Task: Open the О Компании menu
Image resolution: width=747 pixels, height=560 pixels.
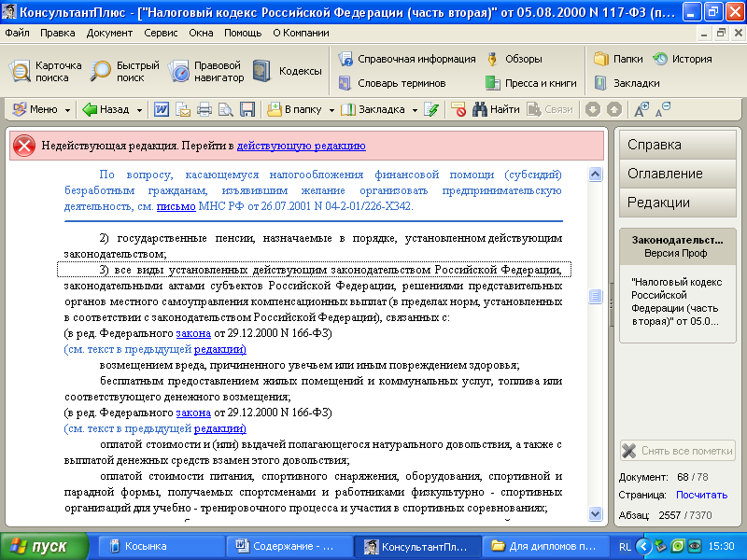Action: pyautogui.click(x=301, y=33)
